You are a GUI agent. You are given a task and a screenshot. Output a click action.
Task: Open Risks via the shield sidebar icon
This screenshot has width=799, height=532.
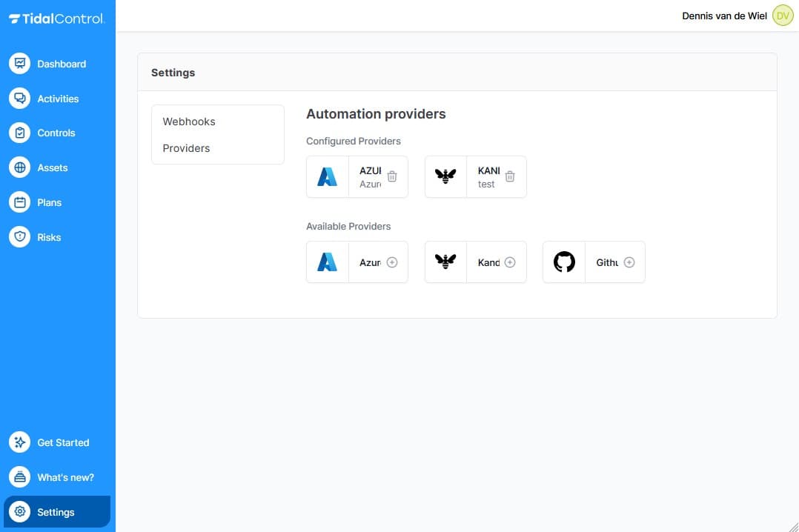(x=19, y=236)
